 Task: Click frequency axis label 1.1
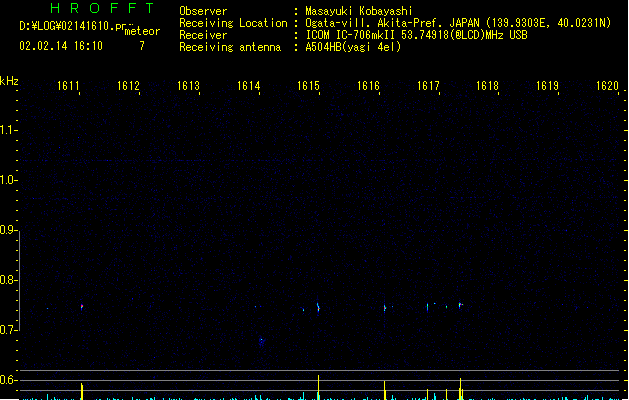[x=7, y=130]
